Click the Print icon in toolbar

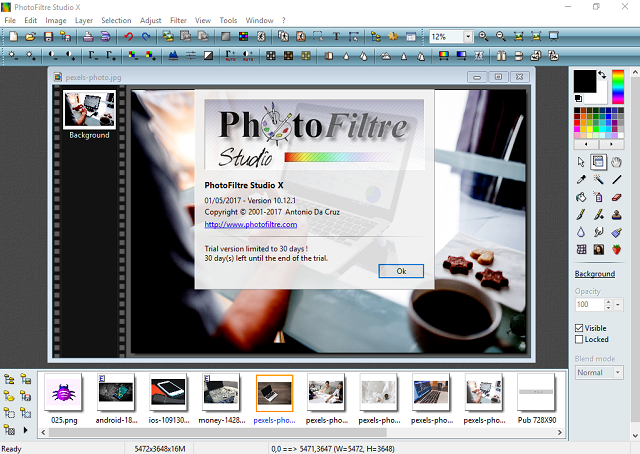tap(88, 37)
